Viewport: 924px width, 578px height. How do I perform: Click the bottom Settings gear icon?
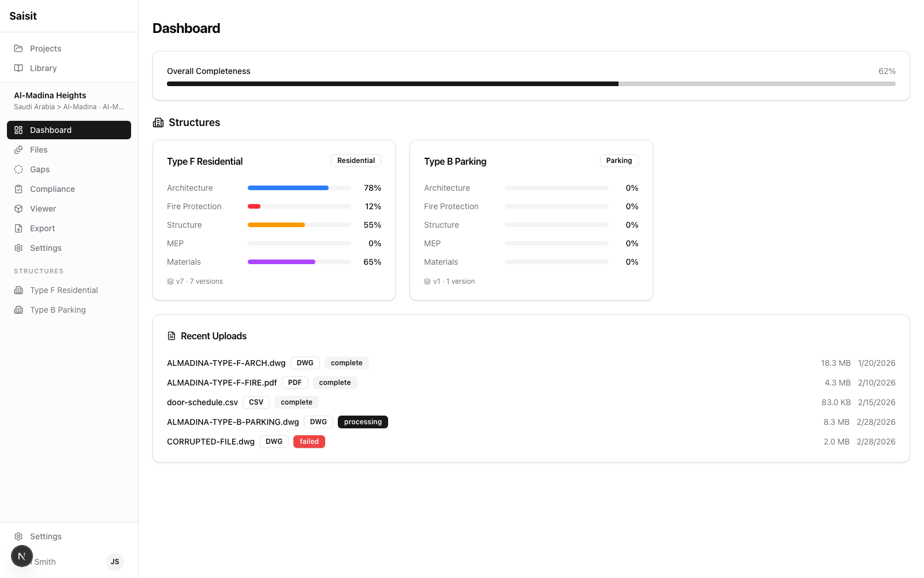click(18, 536)
